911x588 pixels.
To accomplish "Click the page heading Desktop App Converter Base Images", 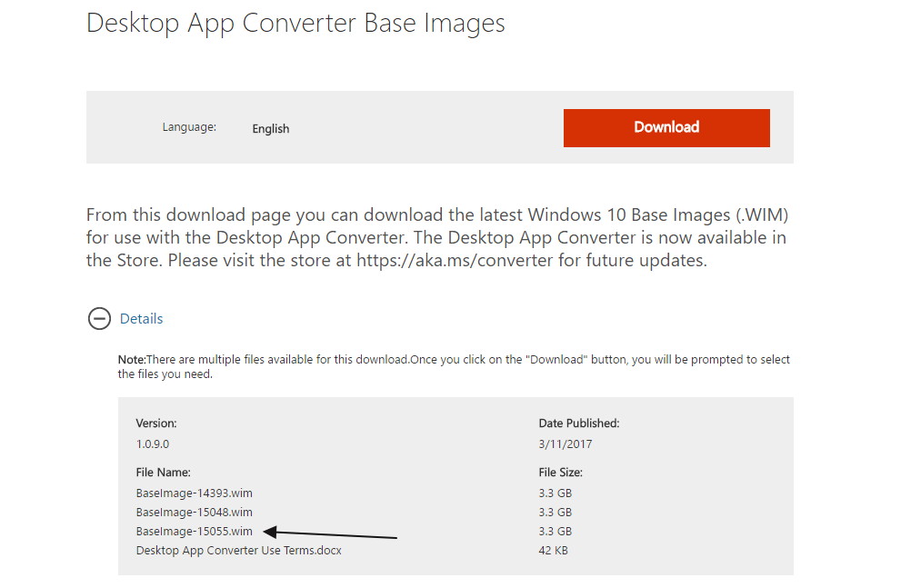I will 295,24.
